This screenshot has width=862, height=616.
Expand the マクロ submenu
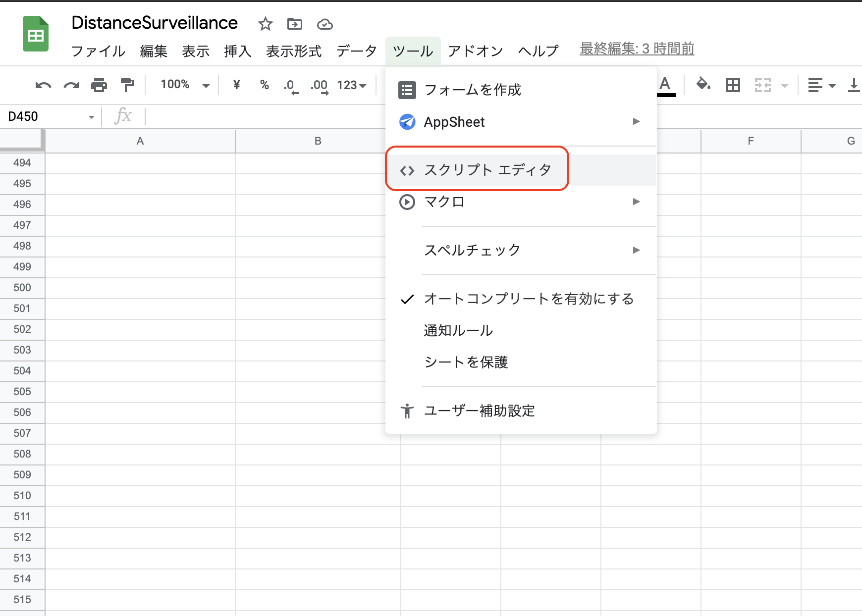520,202
